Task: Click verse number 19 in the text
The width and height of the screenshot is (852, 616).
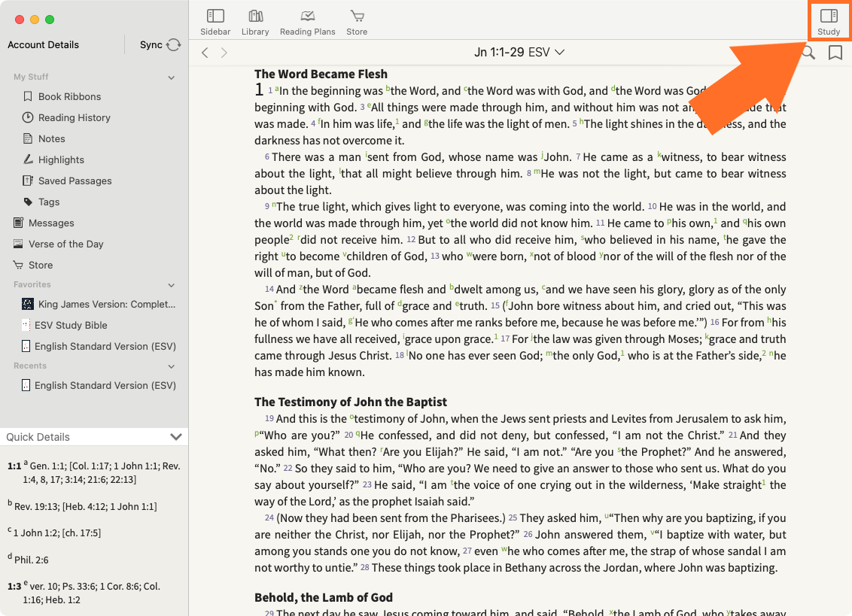Action: [269, 419]
